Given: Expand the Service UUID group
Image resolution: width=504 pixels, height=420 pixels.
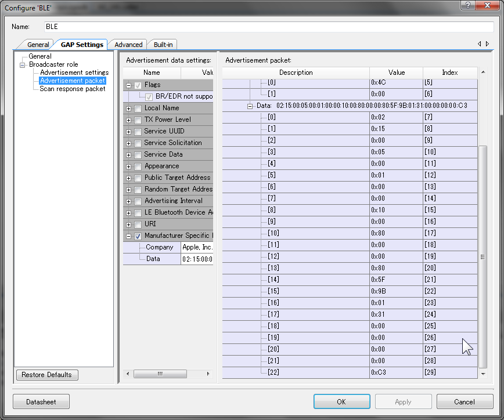Looking at the screenshot, I should (128, 132).
